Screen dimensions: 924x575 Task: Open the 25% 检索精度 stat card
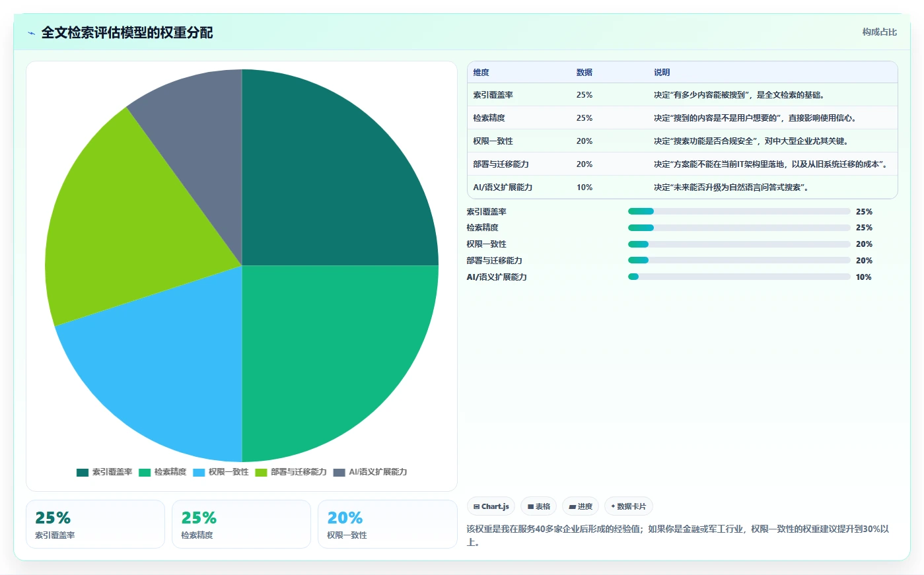(241, 524)
